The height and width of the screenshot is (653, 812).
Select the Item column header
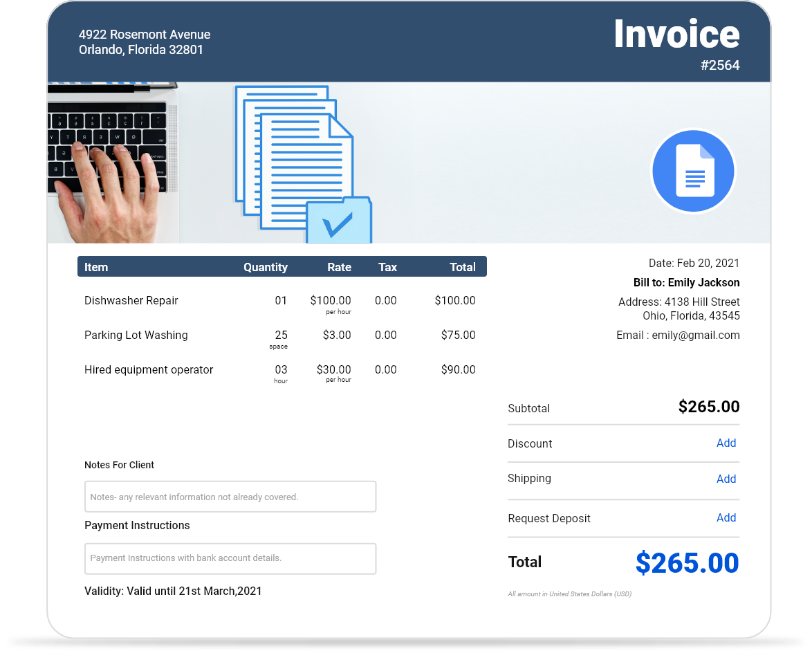coord(96,267)
